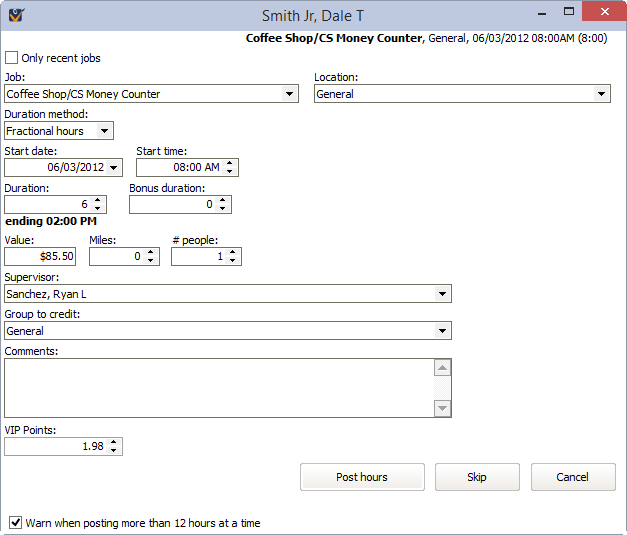The width and height of the screenshot is (627, 535).
Task: Maximize the Smith Jr, Dale T window
Action: 569,12
